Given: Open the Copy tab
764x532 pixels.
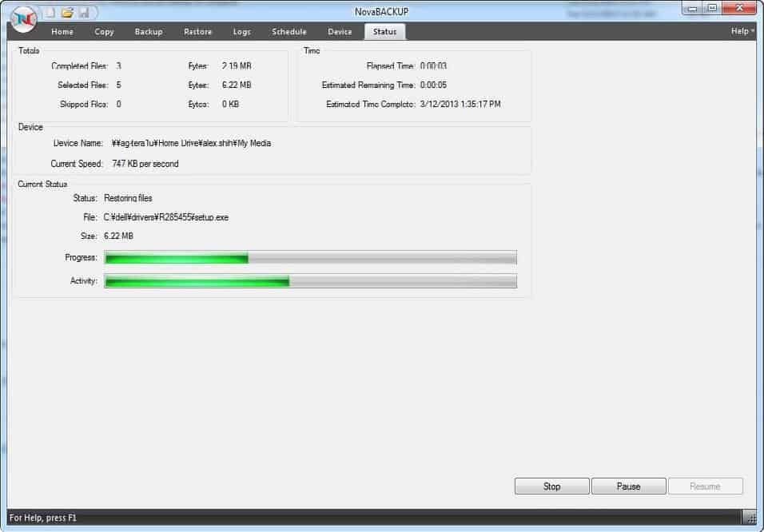Looking at the screenshot, I should (104, 32).
